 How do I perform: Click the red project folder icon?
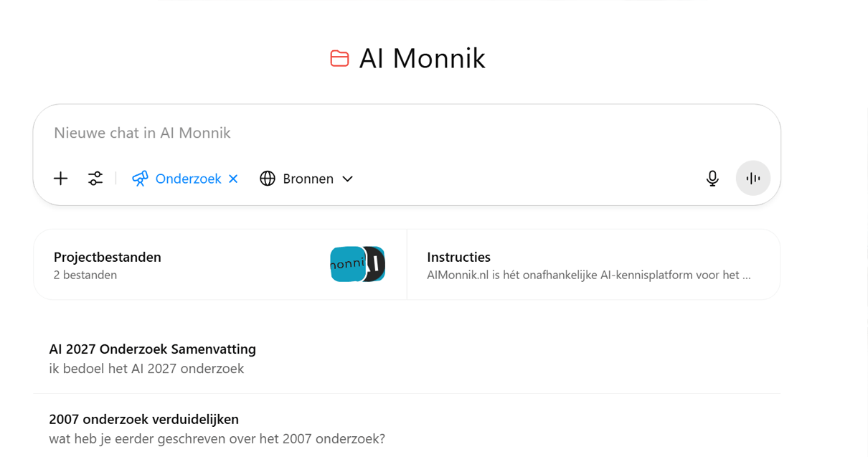pos(339,59)
